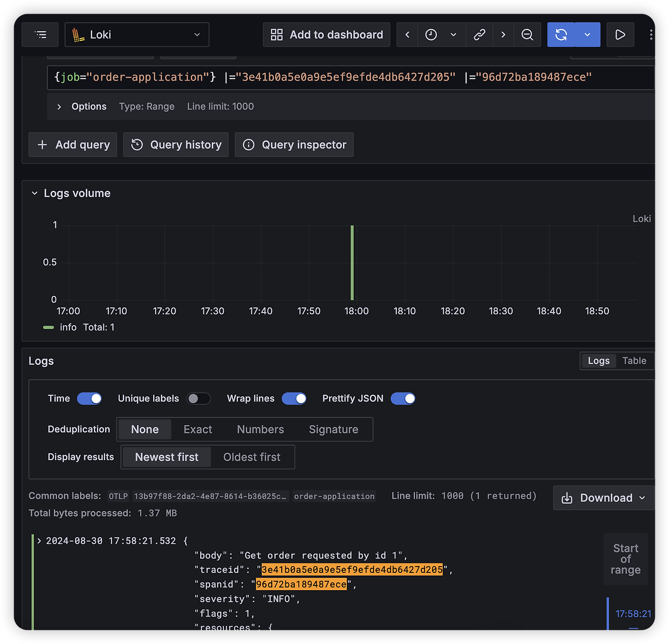Shift time range forward with right arrow
The image size is (669, 644).
pos(503,34)
